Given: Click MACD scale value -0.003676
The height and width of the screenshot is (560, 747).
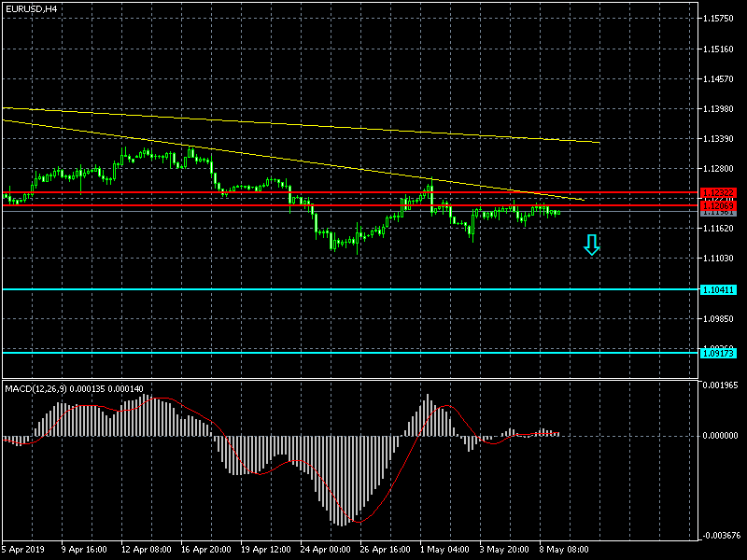Looking at the screenshot, I should coord(720,535).
